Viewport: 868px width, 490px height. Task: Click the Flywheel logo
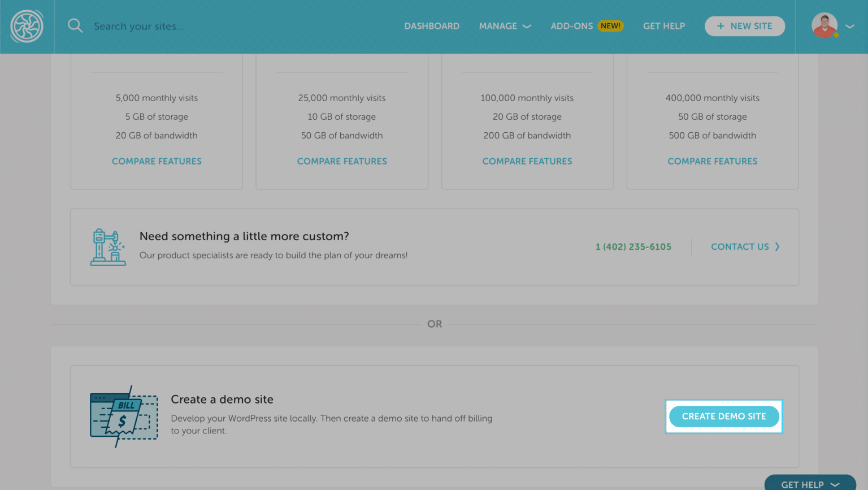pyautogui.click(x=26, y=26)
